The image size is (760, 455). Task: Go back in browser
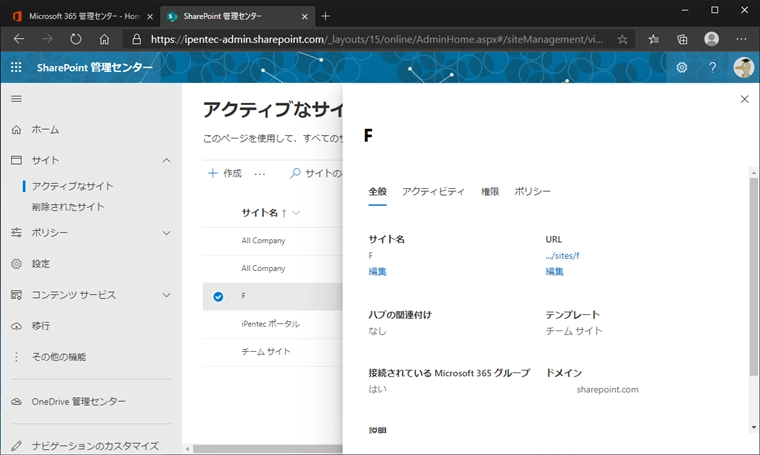[19, 39]
